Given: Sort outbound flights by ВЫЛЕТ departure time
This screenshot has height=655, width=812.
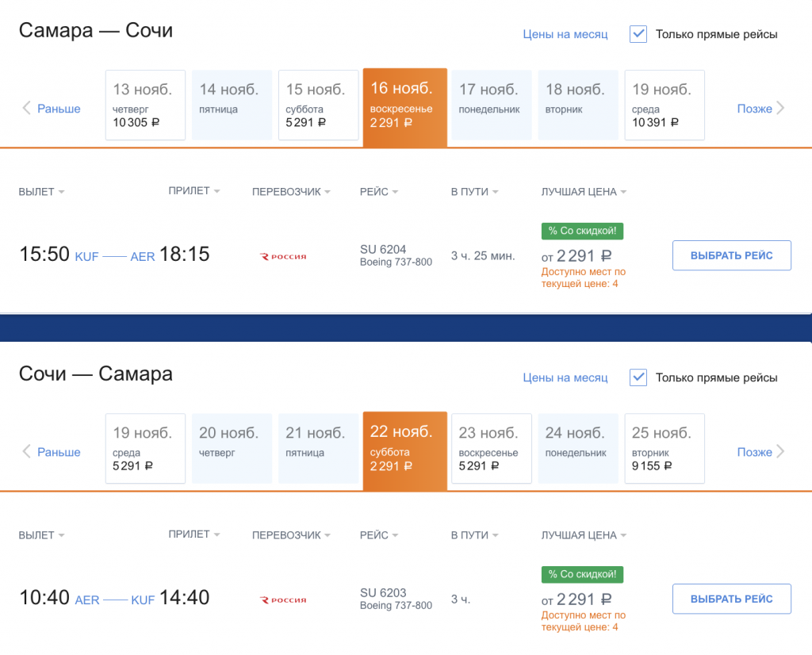Looking at the screenshot, I should click(41, 192).
